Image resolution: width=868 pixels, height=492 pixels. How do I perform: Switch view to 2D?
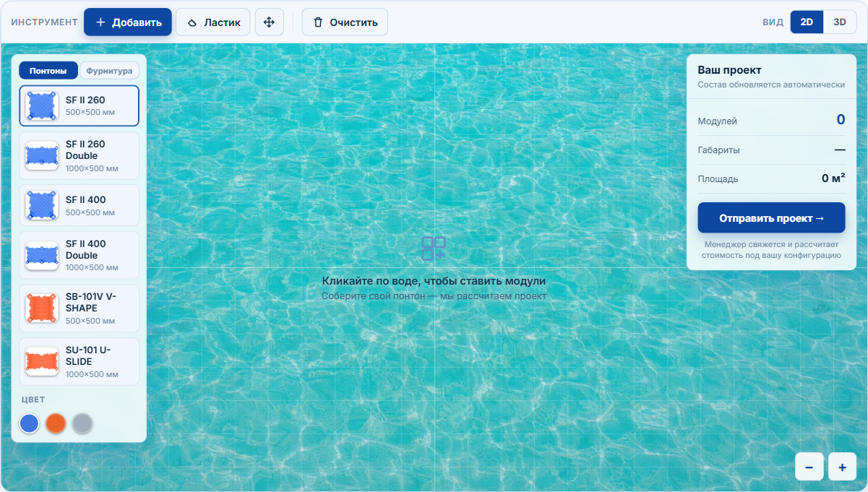807,22
